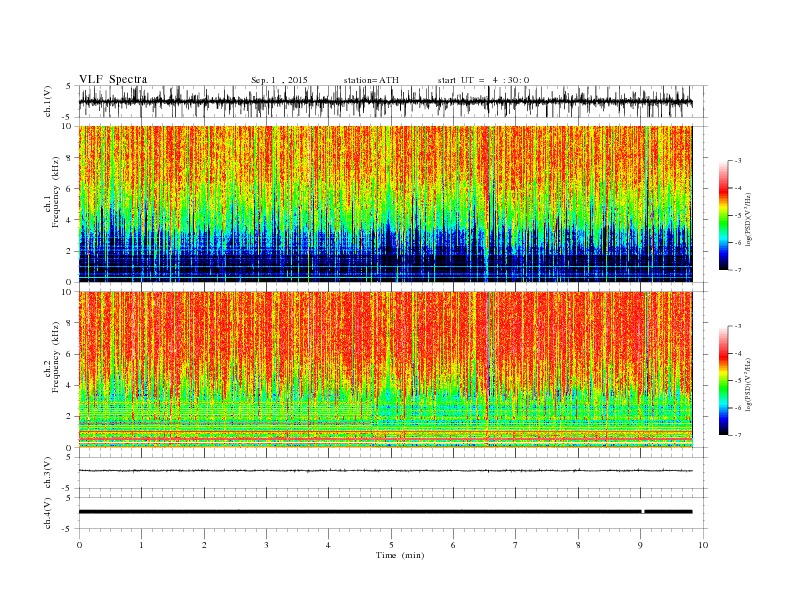The height and width of the screenshot is (612, 792).
Task: Click the white gap in ch.4 trace
Action: click(x=643, y=512)
